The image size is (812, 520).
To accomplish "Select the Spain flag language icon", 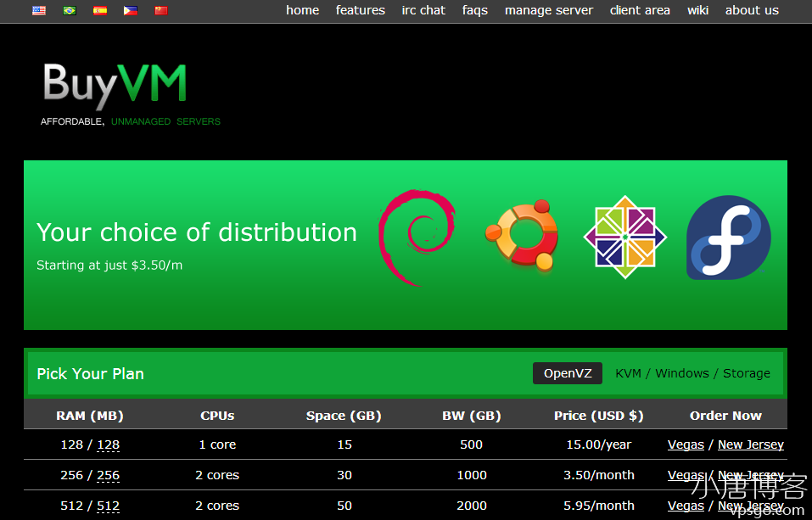I will (100, 10).
